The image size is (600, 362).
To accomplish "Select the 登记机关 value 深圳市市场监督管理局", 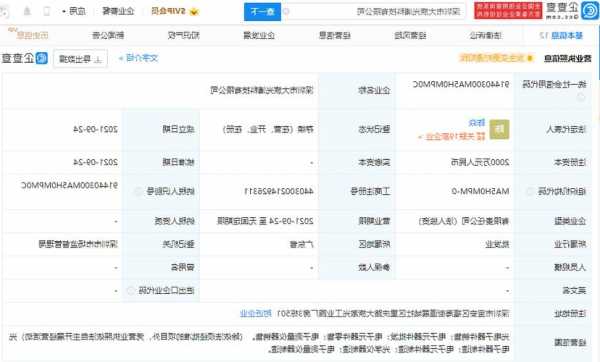I will click(78, 244).
